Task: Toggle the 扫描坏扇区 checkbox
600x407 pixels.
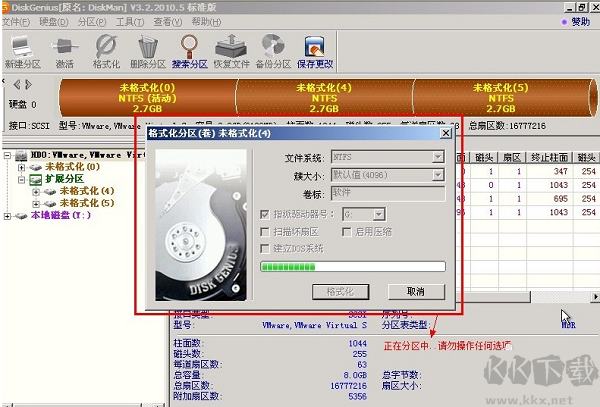Action: (x=264, y=232)
